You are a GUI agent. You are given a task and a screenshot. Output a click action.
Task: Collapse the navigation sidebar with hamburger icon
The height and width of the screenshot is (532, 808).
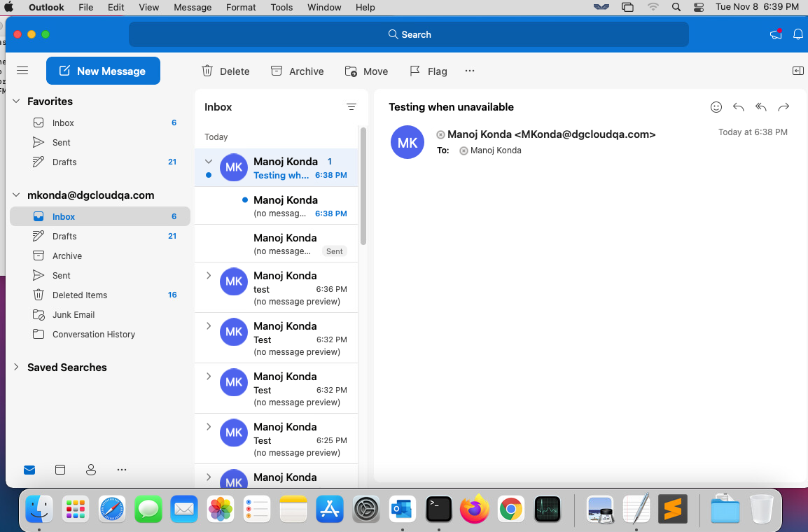click(22, 70)
